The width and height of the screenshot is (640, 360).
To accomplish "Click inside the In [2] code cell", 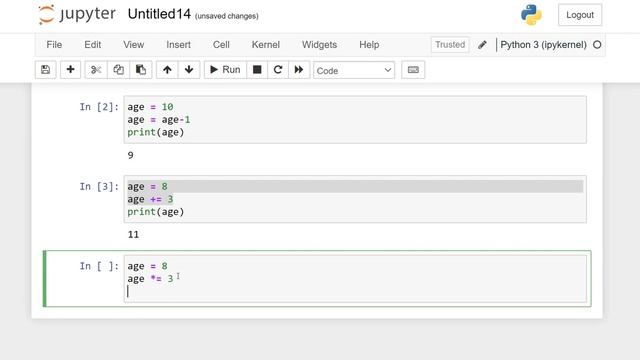I will point(355,120).
